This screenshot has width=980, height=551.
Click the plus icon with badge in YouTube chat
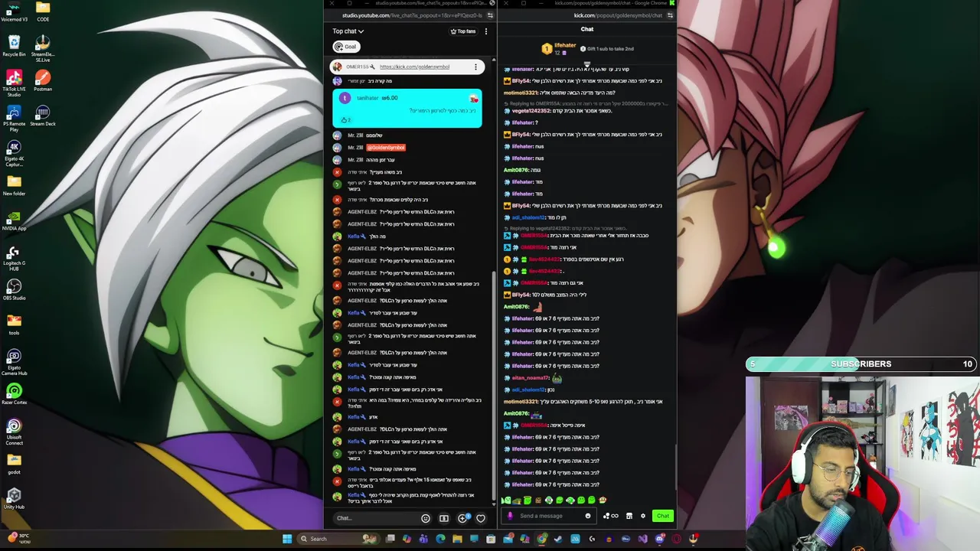point(463,518)
